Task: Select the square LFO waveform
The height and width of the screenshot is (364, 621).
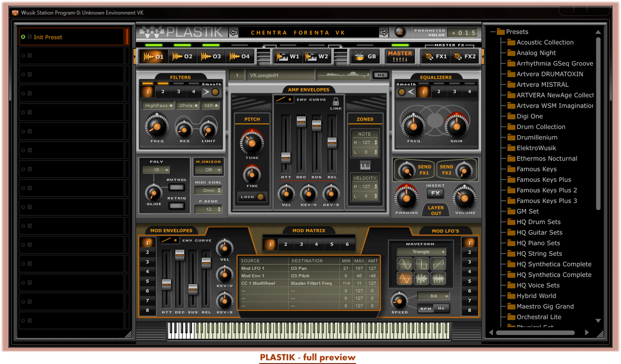Action: coord(421,264)
